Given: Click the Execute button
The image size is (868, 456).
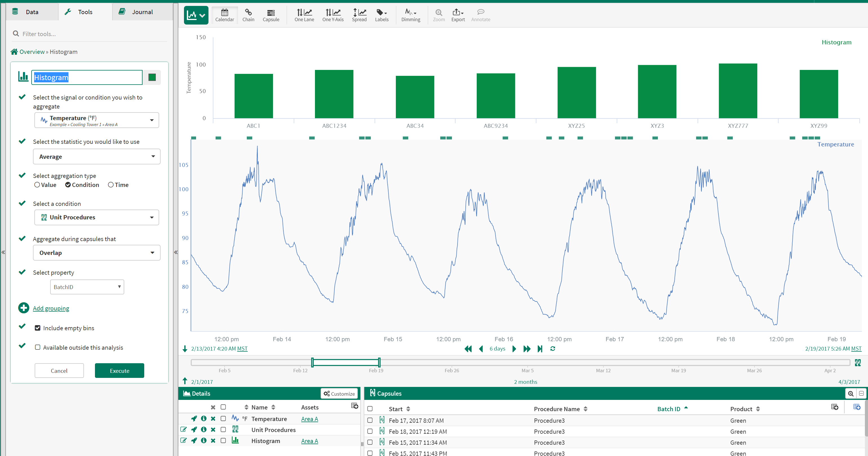Looking at the screenshot, I should pyautogui.click(x=119, y=370).
